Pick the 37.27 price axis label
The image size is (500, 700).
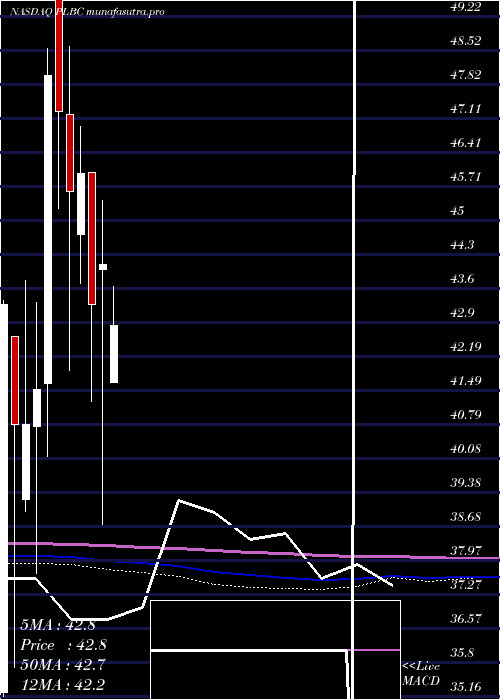[x=466, y=584]
